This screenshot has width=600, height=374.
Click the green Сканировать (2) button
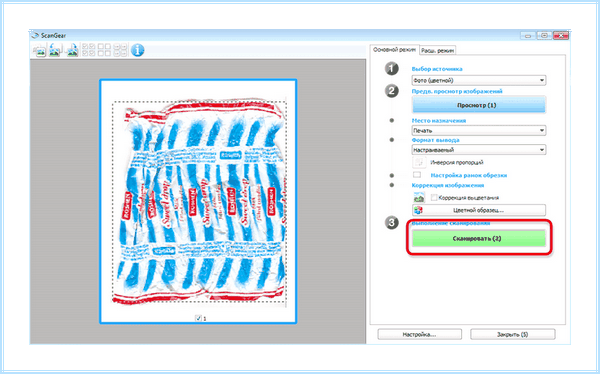click(x=479, y=238)
